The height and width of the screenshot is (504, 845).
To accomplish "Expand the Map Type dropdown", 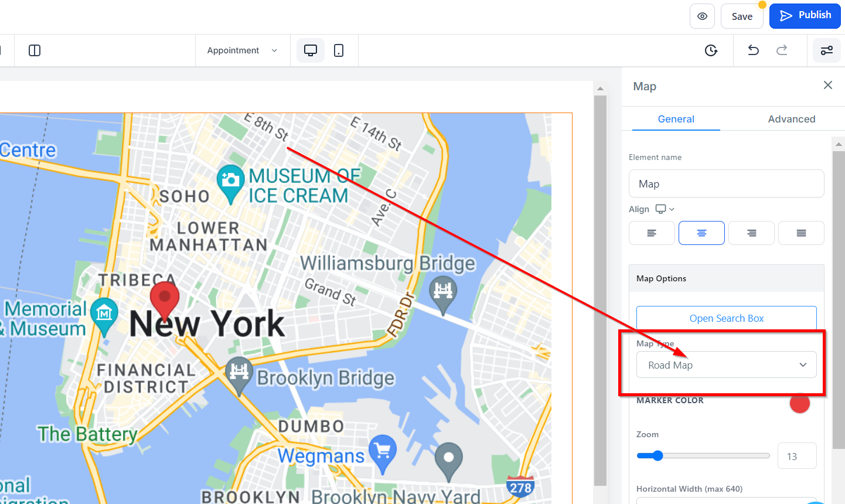I will click(x=726, y=365).
